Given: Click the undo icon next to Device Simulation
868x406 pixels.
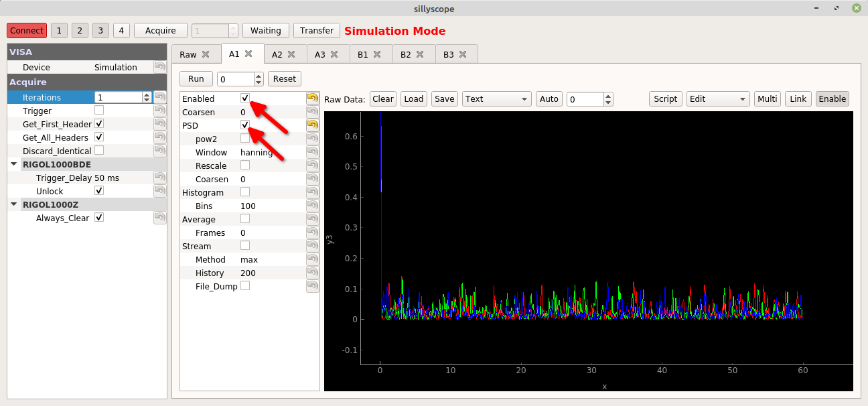Looking at the screenshot, I should click(159, 67).
